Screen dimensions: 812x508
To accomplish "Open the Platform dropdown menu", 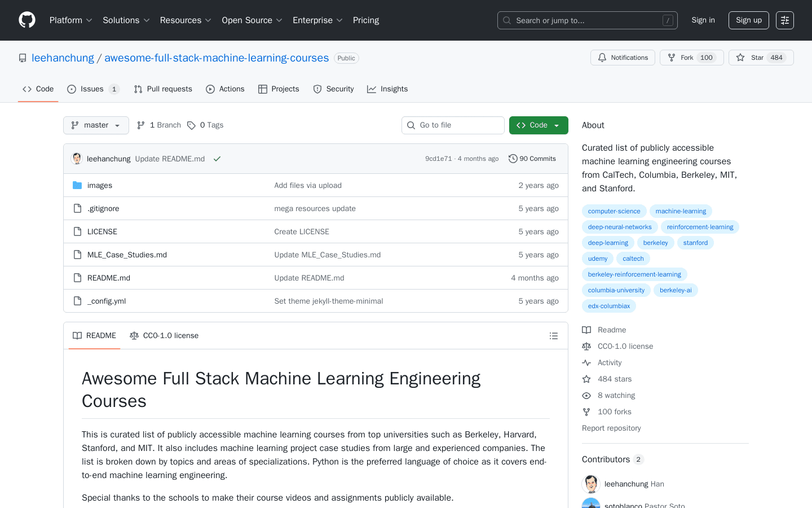I will pyautogui.click(x=70, y=20).
